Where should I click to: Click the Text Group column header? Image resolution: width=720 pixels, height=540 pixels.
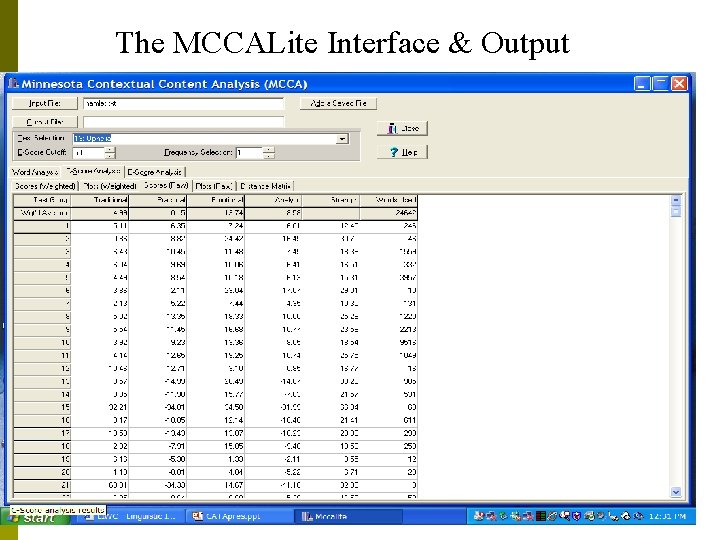(42, 200)
